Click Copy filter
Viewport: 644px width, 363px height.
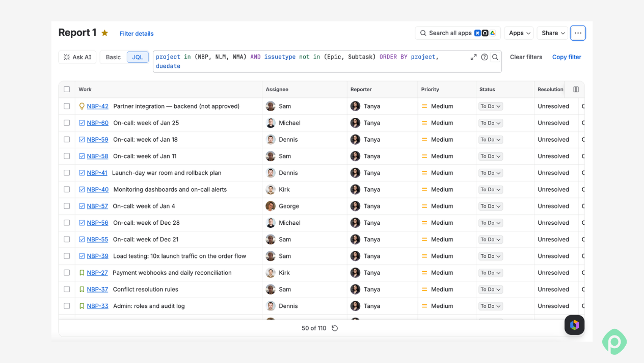[567, 57]
